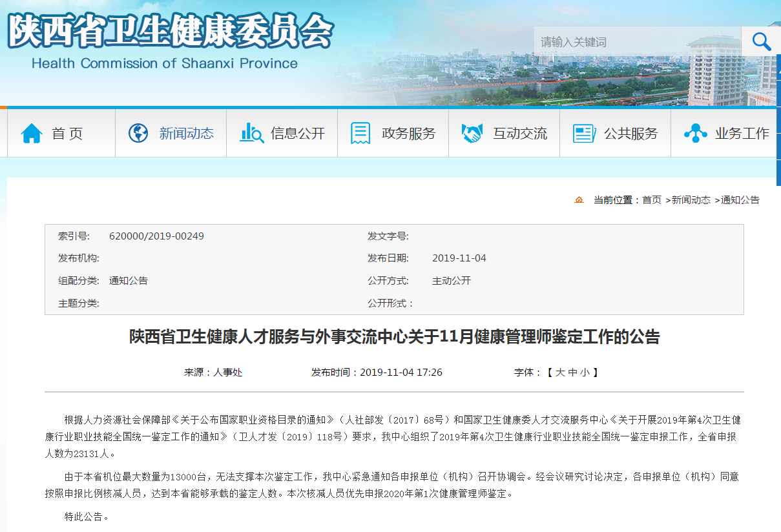This screenshot has height=532, width=781.
Task: Click the newspaper icon beside 公共服务
Action: click(584, 134)
